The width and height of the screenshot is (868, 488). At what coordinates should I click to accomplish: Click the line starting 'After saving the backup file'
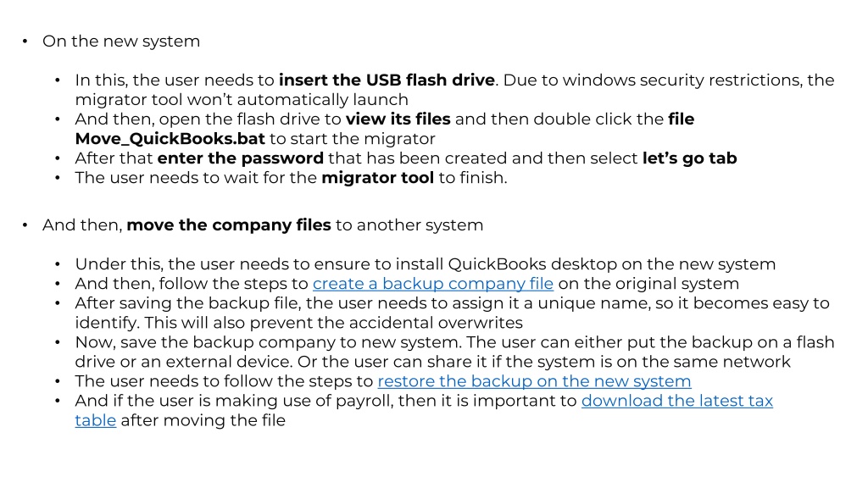tap(453, 303)
